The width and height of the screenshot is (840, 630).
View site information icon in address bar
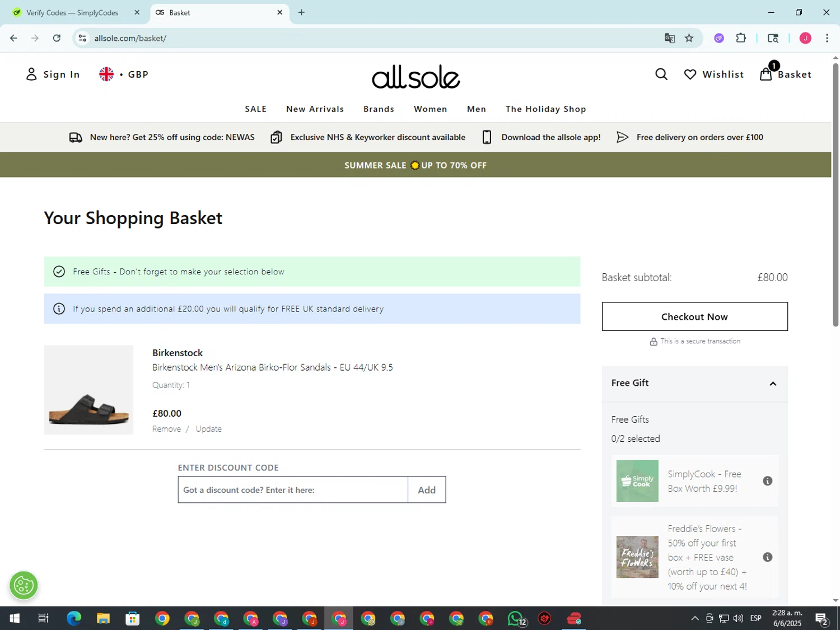pyautogui.click(x=82, y=38)
